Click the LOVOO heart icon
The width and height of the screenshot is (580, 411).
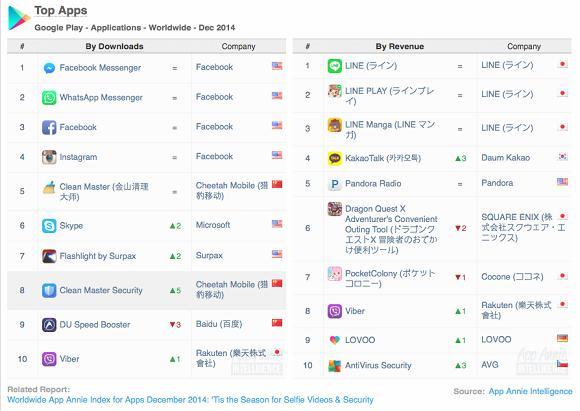pyautogui.click(x=334, y=340)
